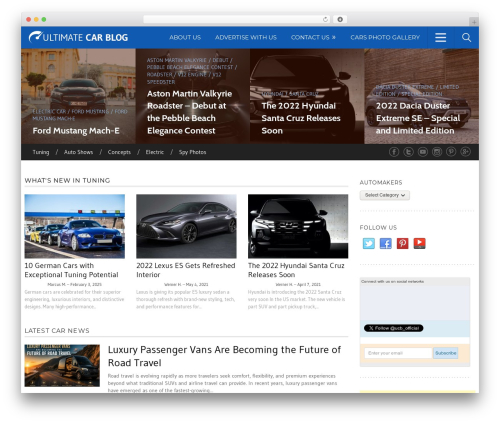Open Luxury Passenger Vans article headline
Image resolution: width=500 pixels, height=423 pixels.
point(224,356)
